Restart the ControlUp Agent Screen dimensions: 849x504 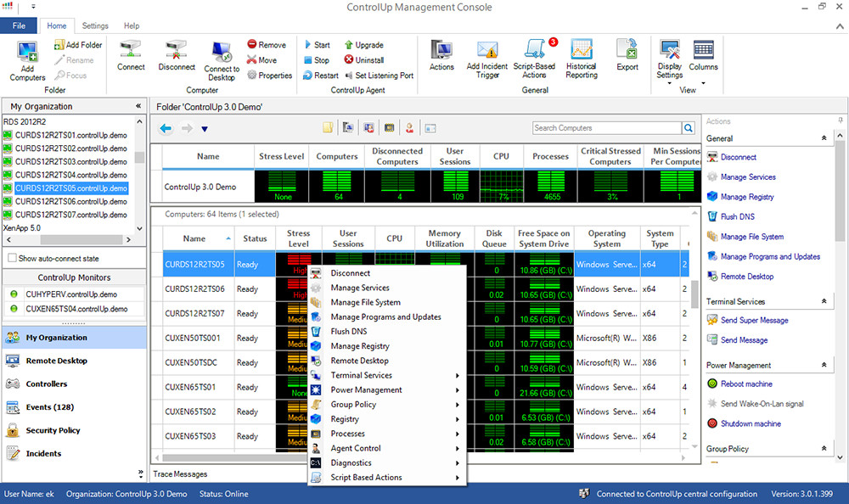coord(321,76)
